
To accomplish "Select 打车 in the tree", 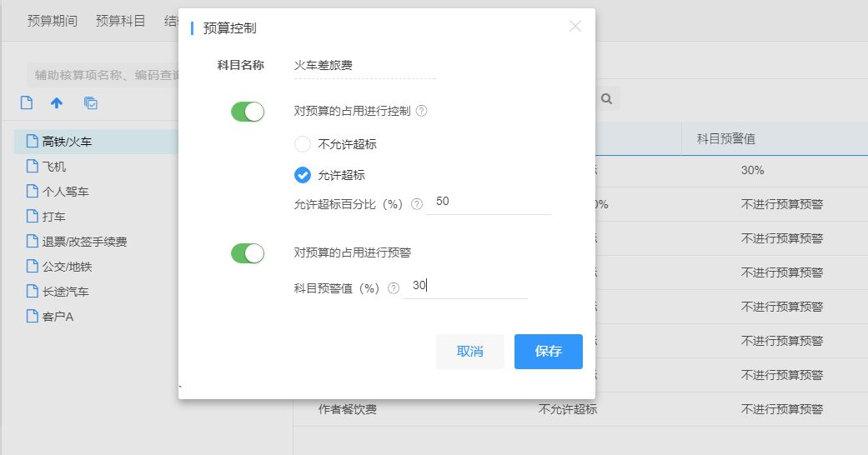I will pyautogui.click(x=54, y=217).
